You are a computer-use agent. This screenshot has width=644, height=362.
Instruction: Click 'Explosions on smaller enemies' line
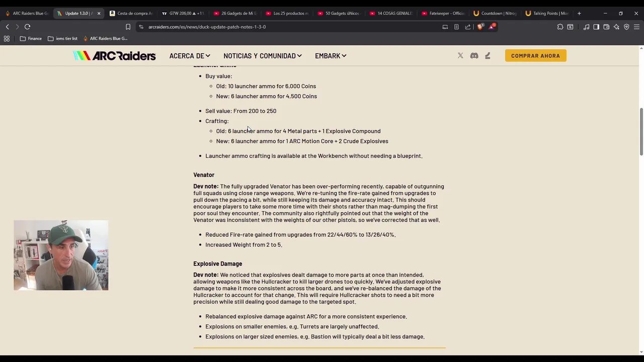pos(292,327)
